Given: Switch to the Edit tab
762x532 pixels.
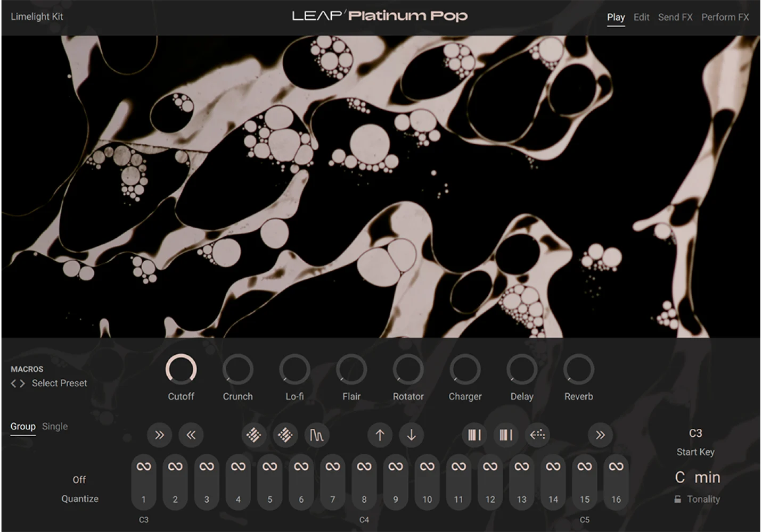Looking at the screenshot, I should click(x=641, y=17).
